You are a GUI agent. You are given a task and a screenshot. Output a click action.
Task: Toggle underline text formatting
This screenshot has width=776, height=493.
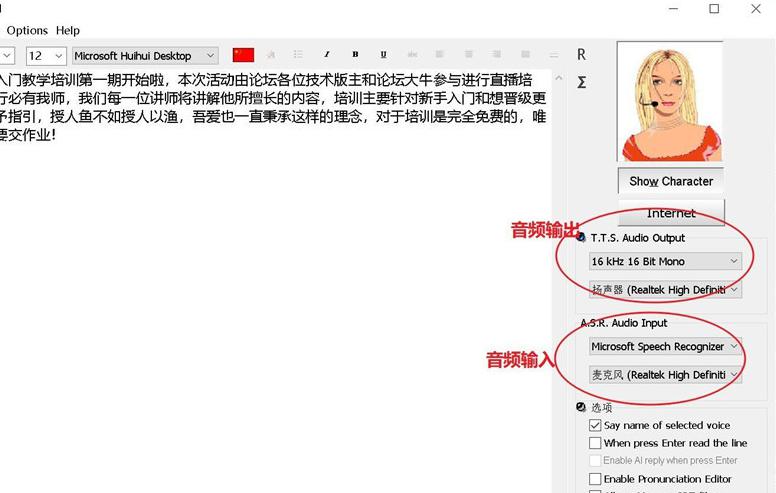point(383,55)
